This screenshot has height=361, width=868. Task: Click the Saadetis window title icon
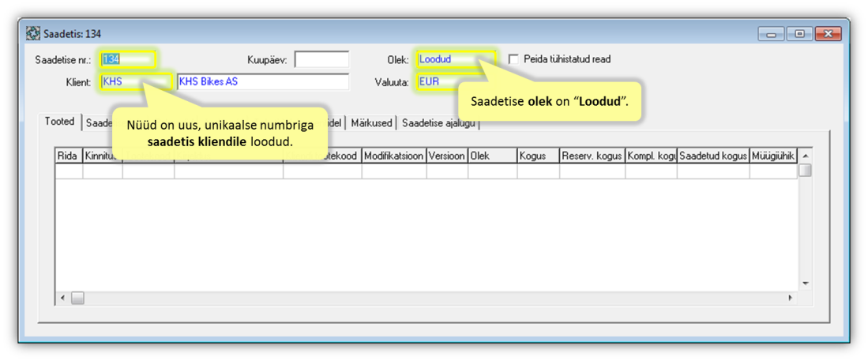point(32,34)
